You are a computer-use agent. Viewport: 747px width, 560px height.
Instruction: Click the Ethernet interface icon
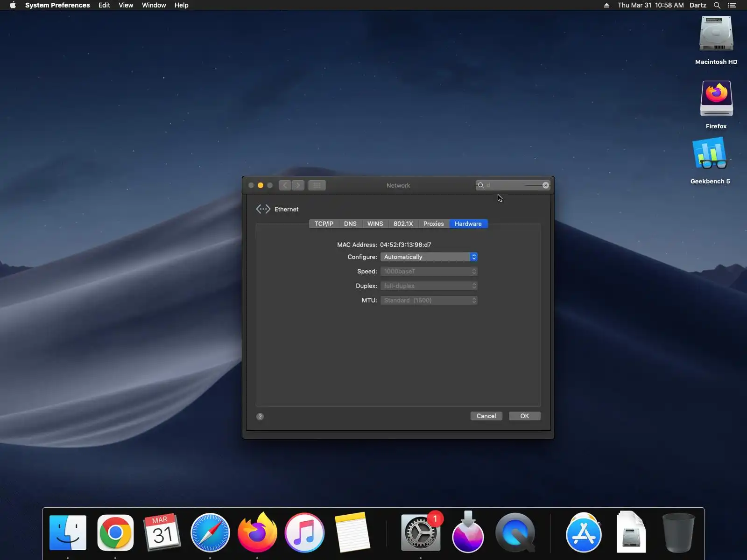pos(263,209)
